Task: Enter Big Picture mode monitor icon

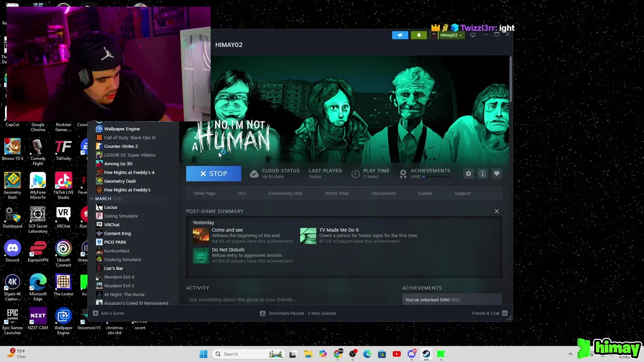Action: [473, 35]
